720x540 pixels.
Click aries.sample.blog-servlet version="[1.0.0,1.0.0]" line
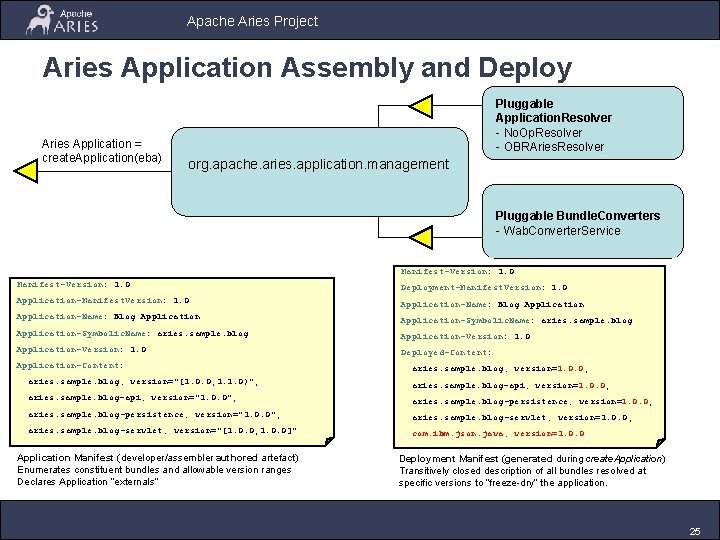point(163,431)
